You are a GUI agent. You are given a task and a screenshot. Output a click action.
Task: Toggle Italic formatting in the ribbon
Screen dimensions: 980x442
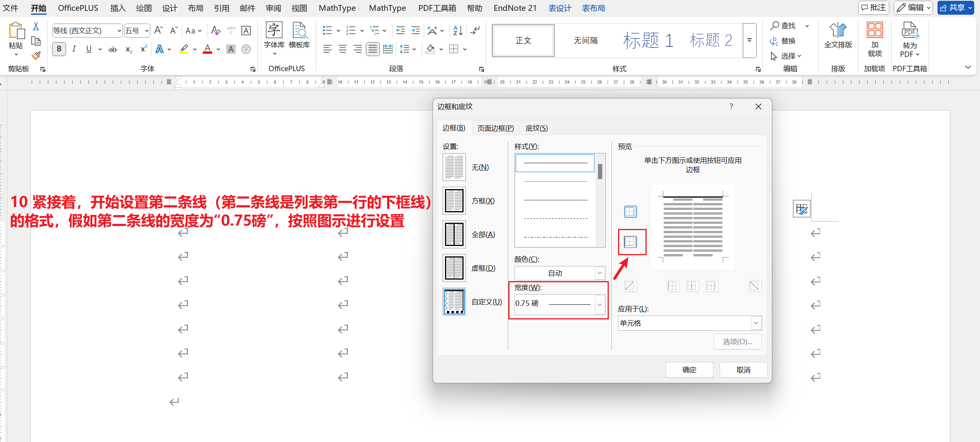pos(74,49)
